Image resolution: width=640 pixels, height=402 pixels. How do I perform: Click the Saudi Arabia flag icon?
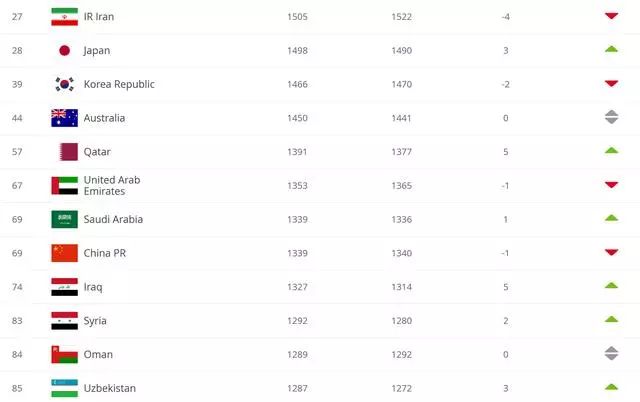64,219
